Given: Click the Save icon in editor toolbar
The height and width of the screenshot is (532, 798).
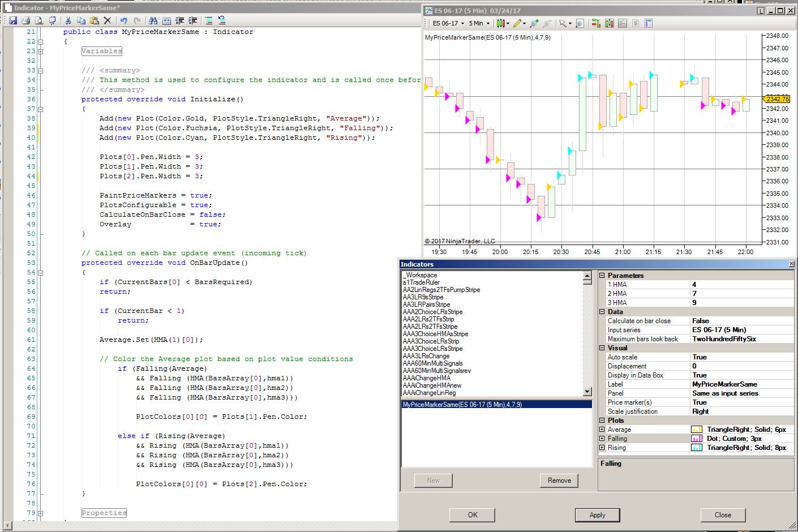Looking at the screenshot, I should pos(12,21).
